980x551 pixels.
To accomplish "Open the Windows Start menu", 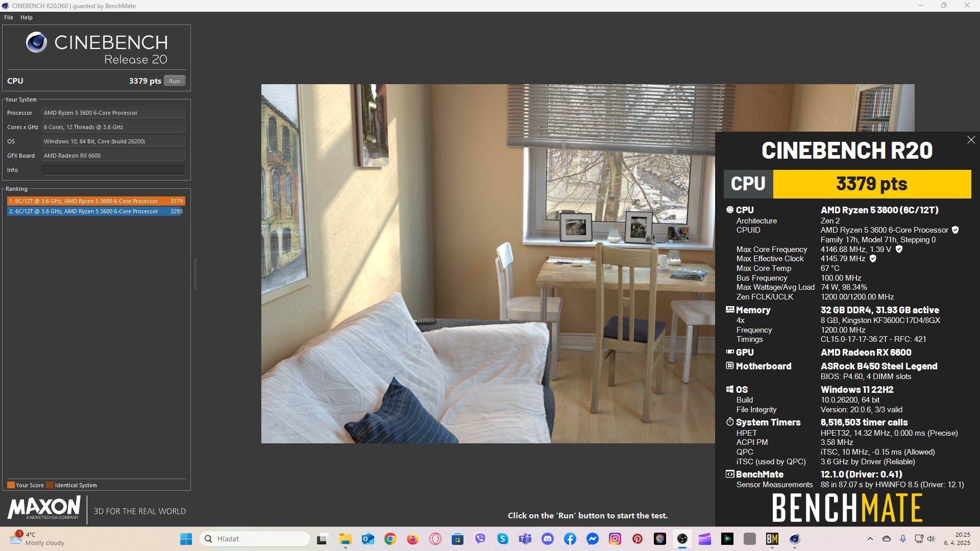I will (186, 539).
